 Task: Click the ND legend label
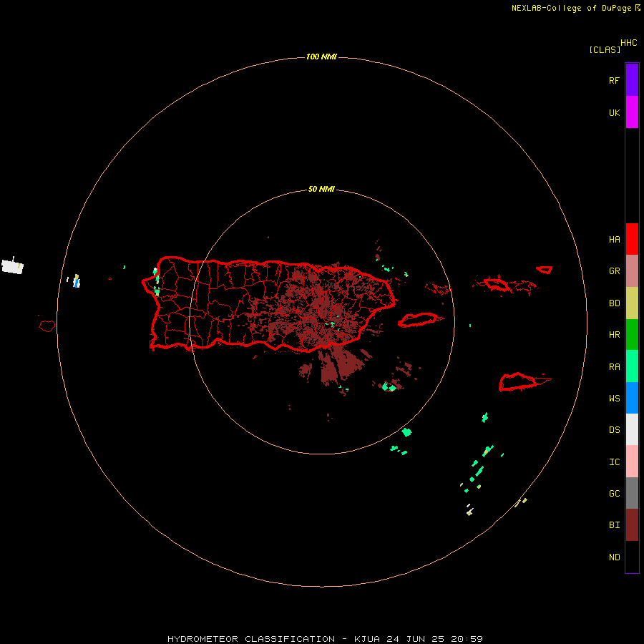614,557
